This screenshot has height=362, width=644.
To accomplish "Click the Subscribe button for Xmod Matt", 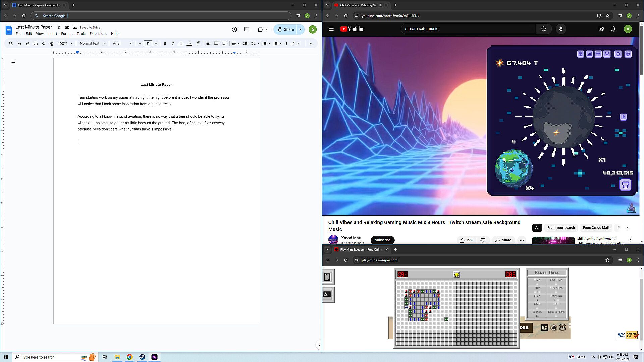I will point(382,240).
